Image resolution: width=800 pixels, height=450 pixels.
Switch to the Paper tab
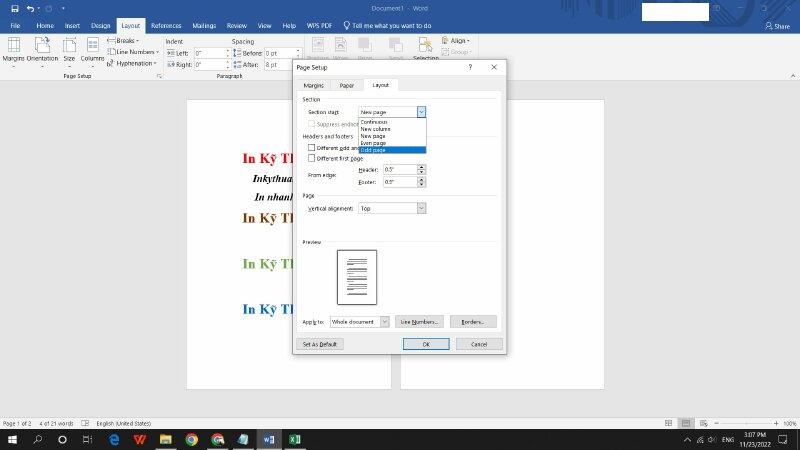point(346,86)
